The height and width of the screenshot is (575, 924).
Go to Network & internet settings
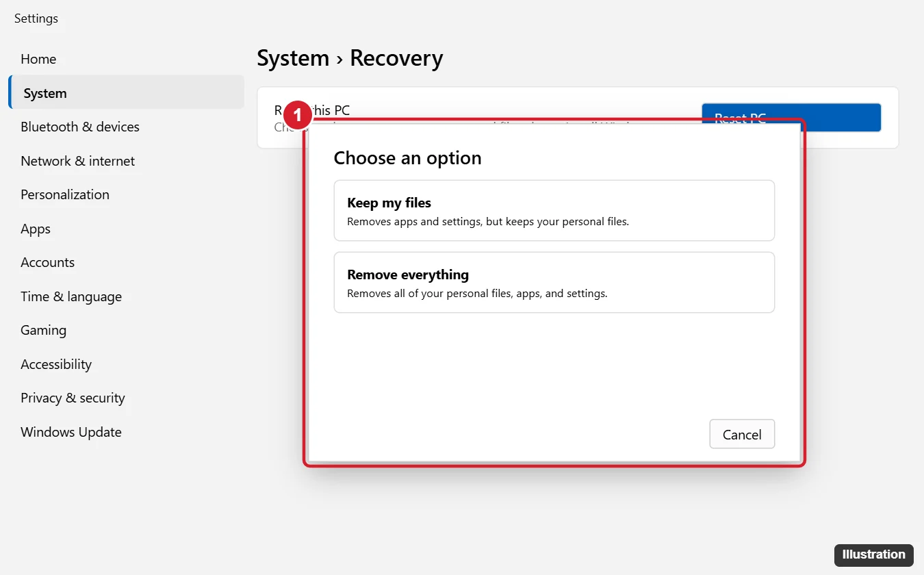pyautogui.click(x=78, y=161)
